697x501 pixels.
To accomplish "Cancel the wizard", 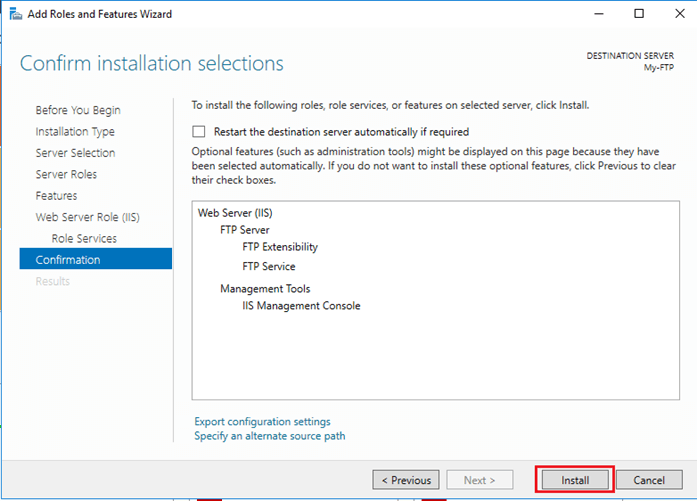I will point(649,480).
